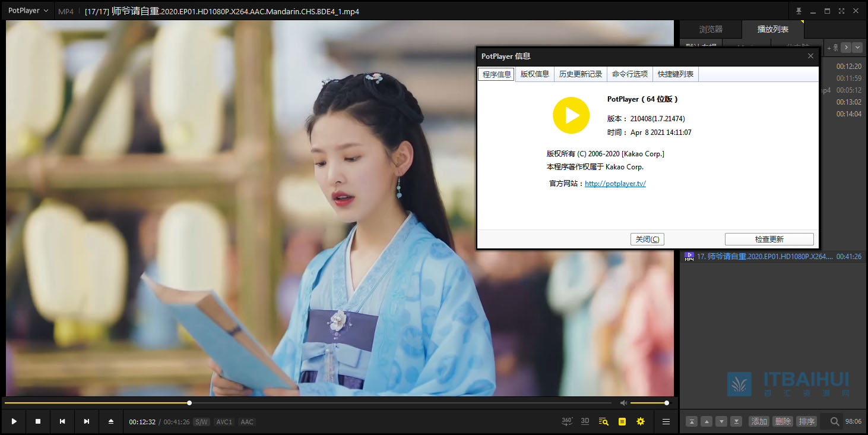868x435 pixels.
Task: Click the 关闭(C) button in the dialog
Action: pos(647,239)
